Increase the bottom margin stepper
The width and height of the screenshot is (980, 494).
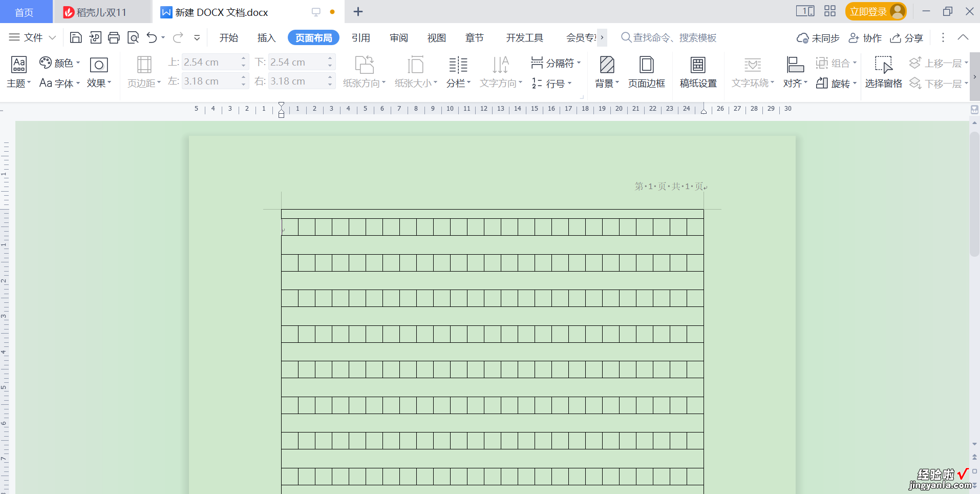[330, 58]
